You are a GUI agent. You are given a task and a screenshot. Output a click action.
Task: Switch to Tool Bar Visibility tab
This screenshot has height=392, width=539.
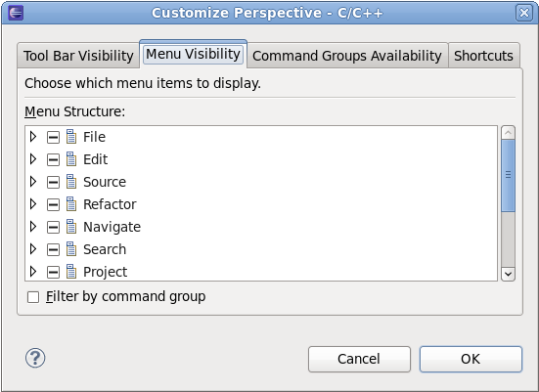click(78, 56)
